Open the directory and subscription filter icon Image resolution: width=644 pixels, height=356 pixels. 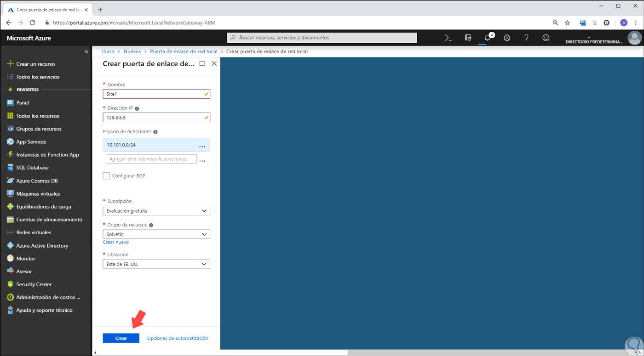[x=468, y=38]
